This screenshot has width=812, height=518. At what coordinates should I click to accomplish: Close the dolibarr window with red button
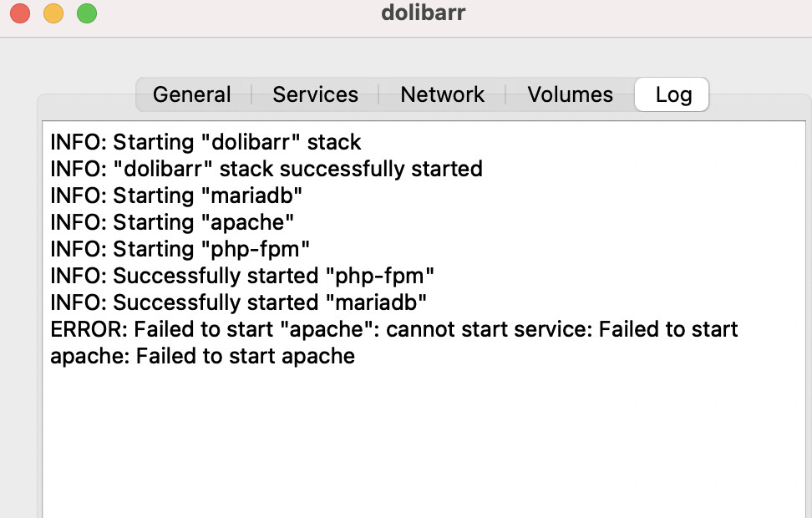20,13
